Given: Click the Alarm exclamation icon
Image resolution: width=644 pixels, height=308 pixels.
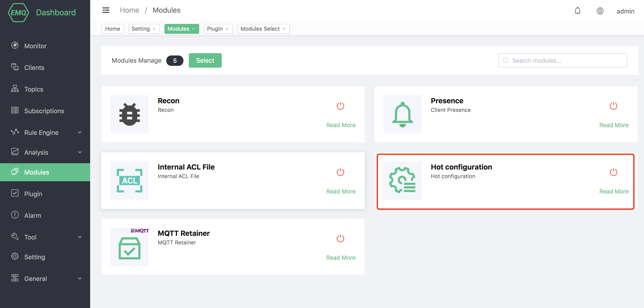Looking at the screenshot, I should click(15, 215).
